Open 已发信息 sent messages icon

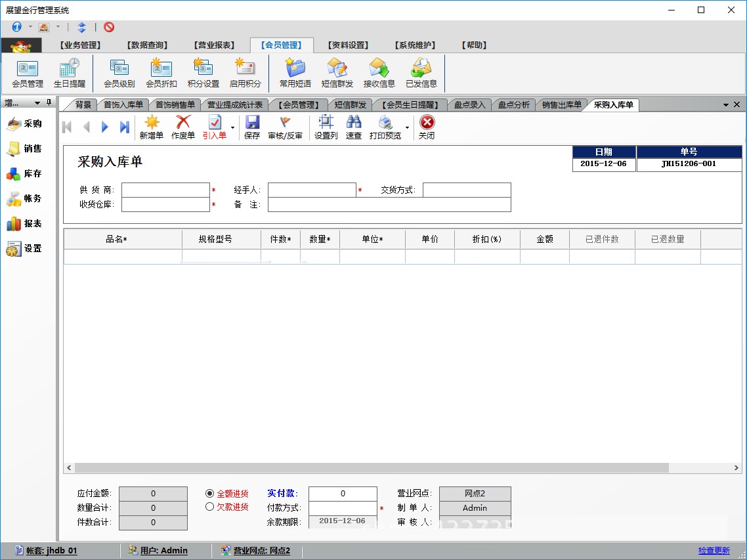pos(421,74)
